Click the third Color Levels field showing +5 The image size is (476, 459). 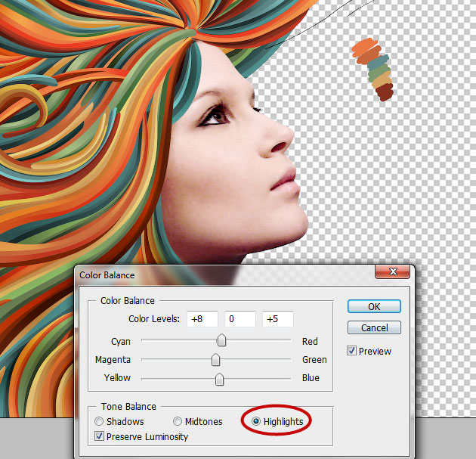[x=278, y=318]
